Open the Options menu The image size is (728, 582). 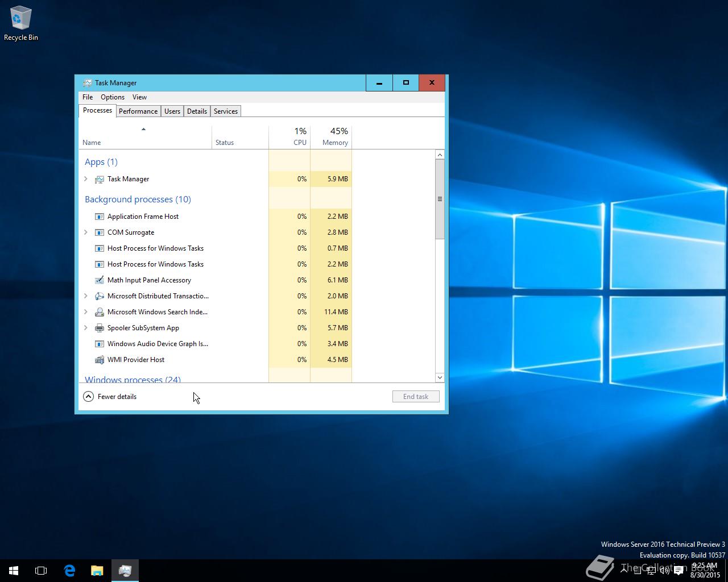[113, 97]
